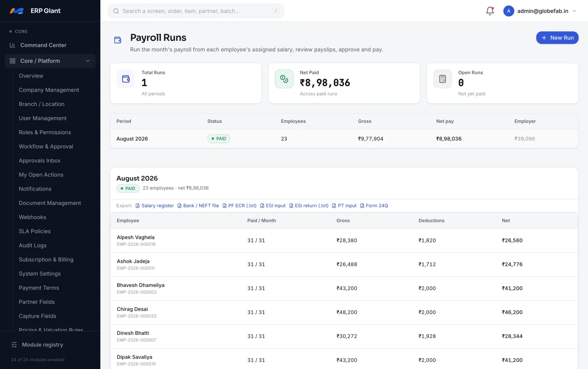The image size is (588, 369).
Task: Click the Net Paid coins icon
Action: (284, 79)
